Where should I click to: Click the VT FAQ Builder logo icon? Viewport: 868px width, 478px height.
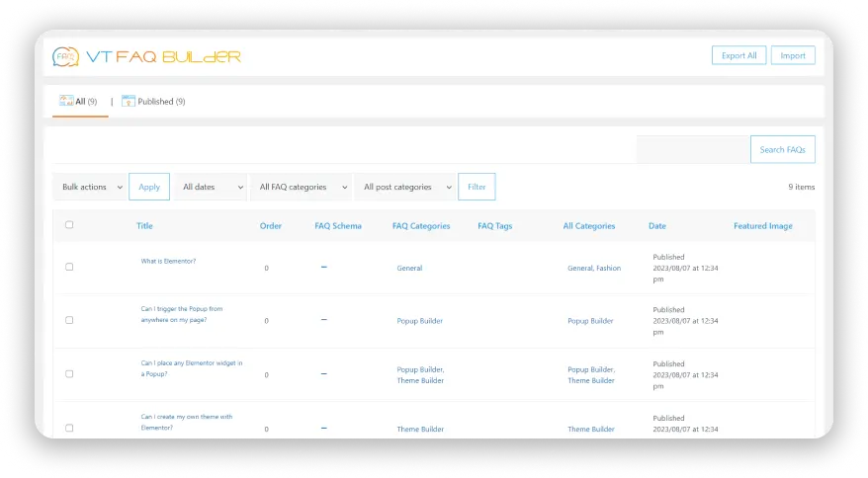(65, 56)
